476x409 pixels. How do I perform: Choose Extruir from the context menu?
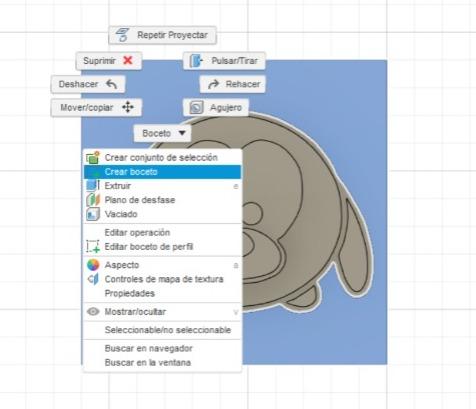(162, 186)
